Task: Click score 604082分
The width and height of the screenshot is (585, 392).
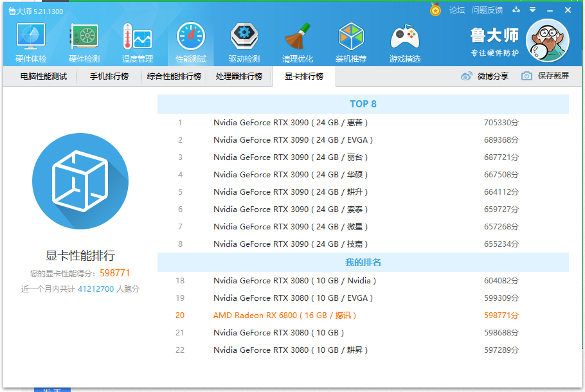Action: point(501,281)
